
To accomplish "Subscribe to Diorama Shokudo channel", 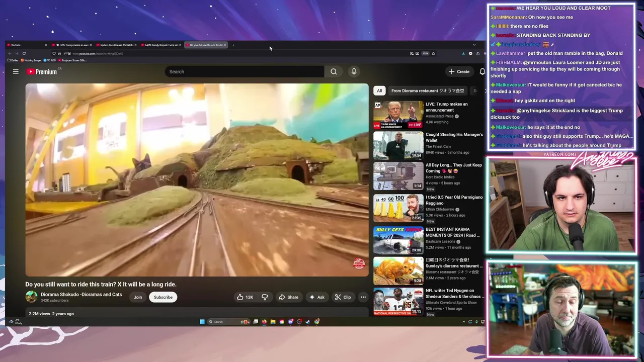I will (x=163, y=297).
